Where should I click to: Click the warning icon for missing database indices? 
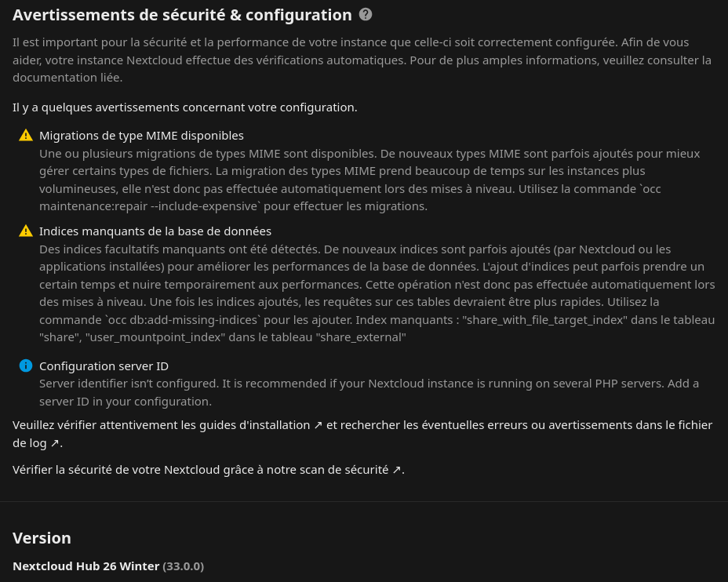pos(26,231)
